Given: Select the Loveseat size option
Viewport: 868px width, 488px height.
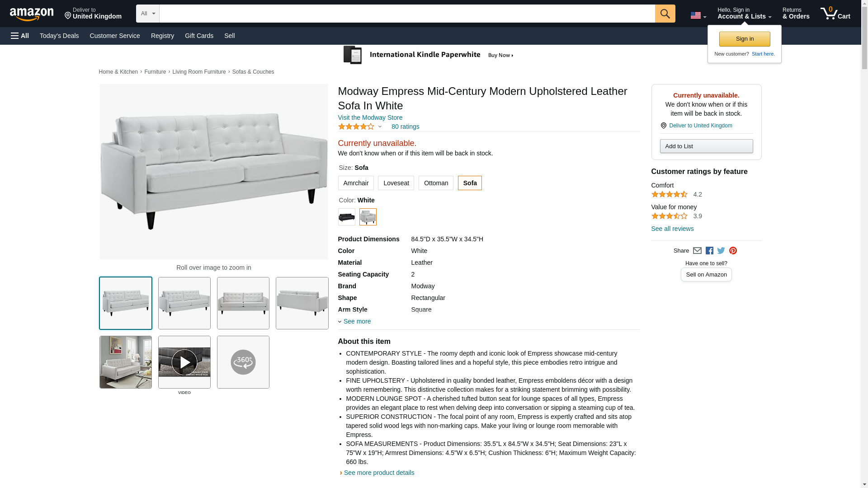Looking at the screenshot, I should pos(396,183).
